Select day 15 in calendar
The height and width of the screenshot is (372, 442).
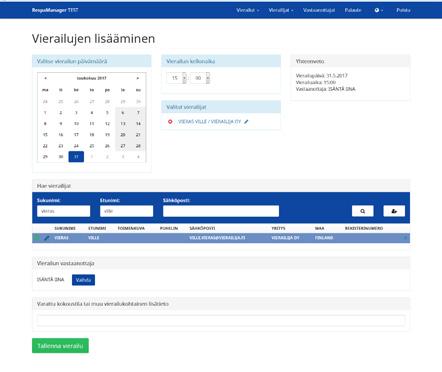(45, 135)
